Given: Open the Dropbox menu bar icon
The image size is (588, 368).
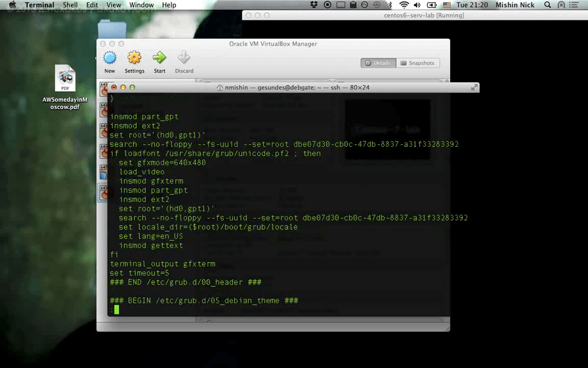Looking at the screenshot, I should tap(314, 5).
